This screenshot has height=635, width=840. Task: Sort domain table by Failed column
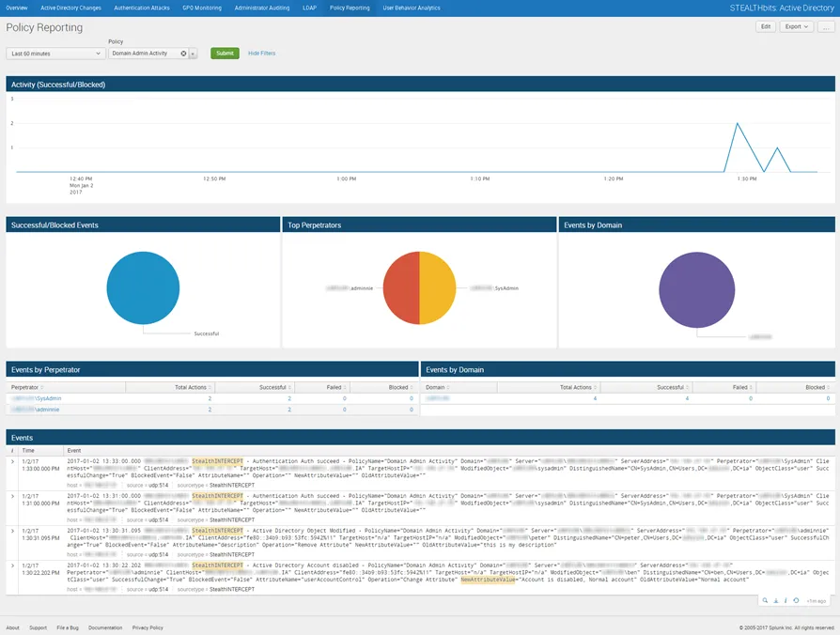coord(742,387)
